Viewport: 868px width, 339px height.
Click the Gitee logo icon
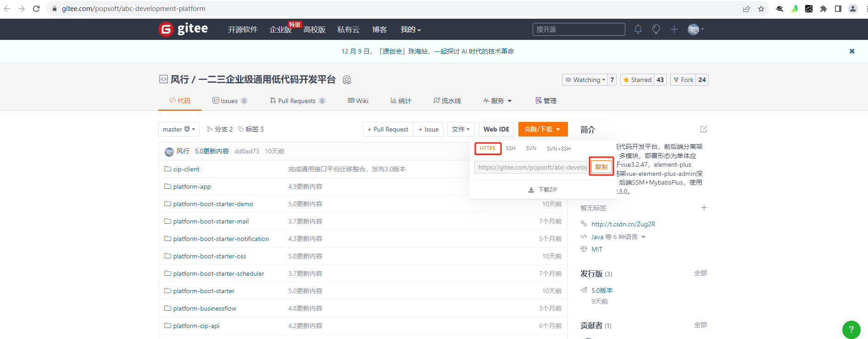166,29
